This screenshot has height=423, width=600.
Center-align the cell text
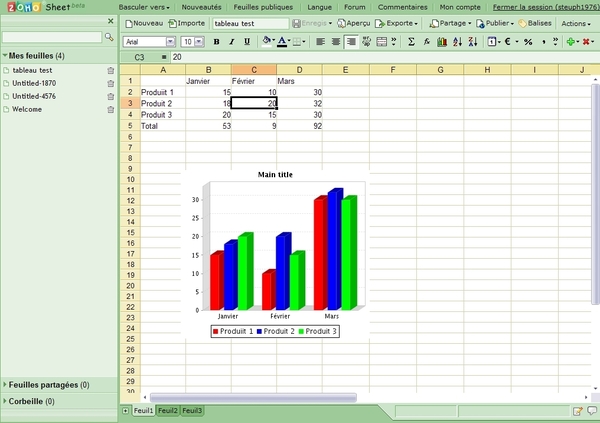point(335,42)
